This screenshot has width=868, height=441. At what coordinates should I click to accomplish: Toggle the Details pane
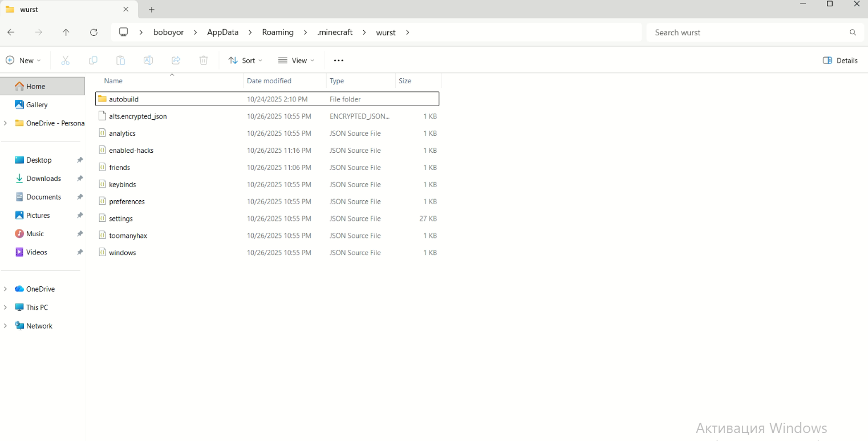tap(840, 60)
